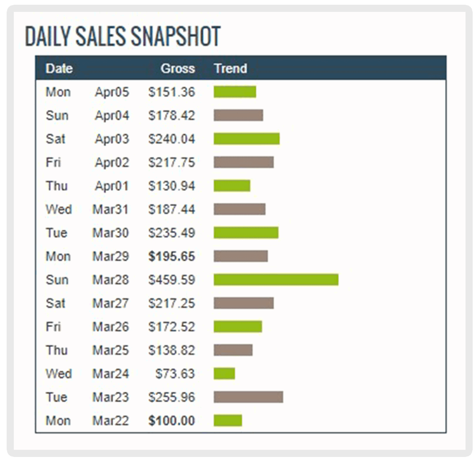Select the Mar31 date cell

(110, 209)
